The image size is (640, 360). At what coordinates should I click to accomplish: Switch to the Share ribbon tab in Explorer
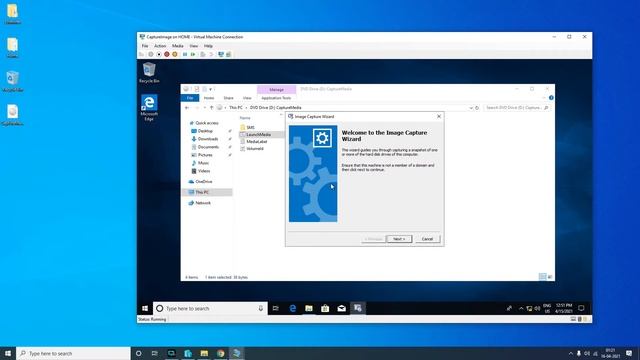click(229, 98)
